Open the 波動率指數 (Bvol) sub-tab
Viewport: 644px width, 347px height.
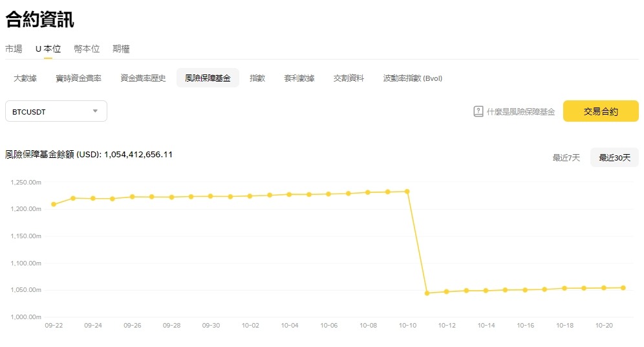(x=413, y=78)
